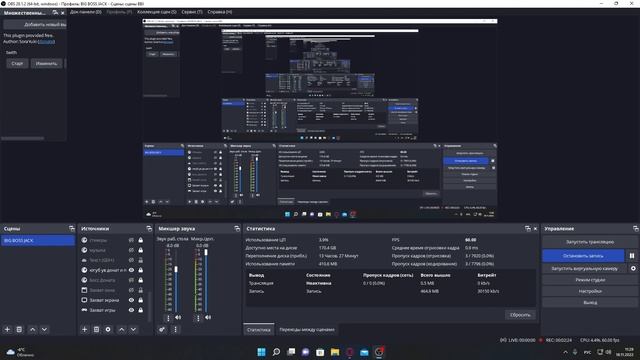640x360 pixels.
Task: Toggle lock on Музыка source
Action: point(140,250)
